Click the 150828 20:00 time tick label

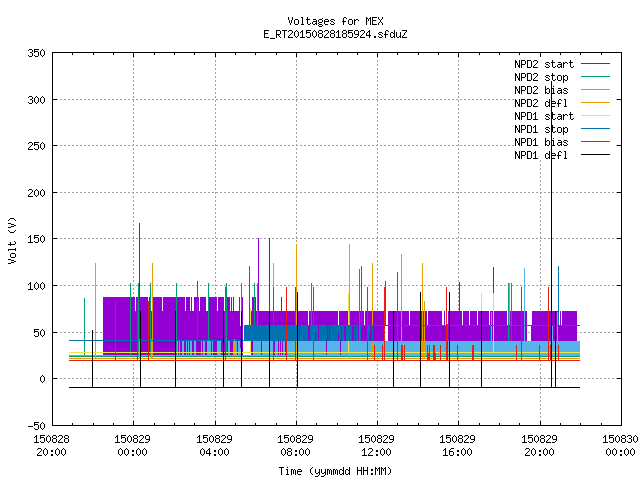click(x=51, y=446)
